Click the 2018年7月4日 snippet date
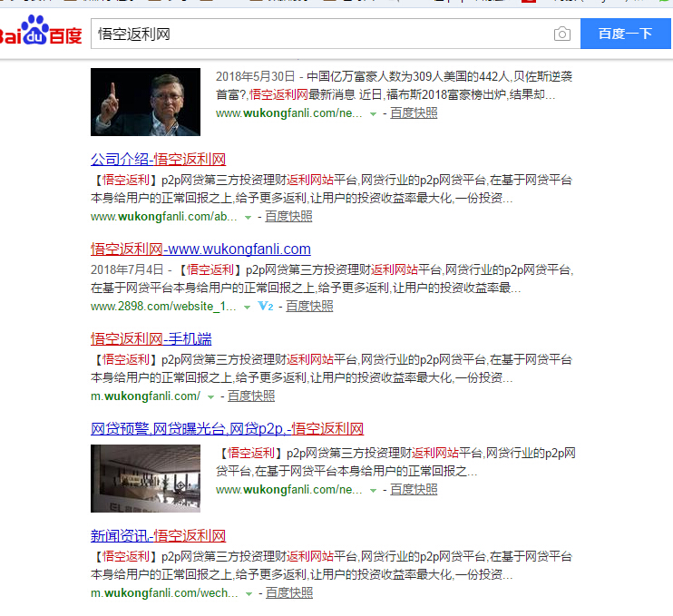Screen dimensions: 673x616 (127, 269)
